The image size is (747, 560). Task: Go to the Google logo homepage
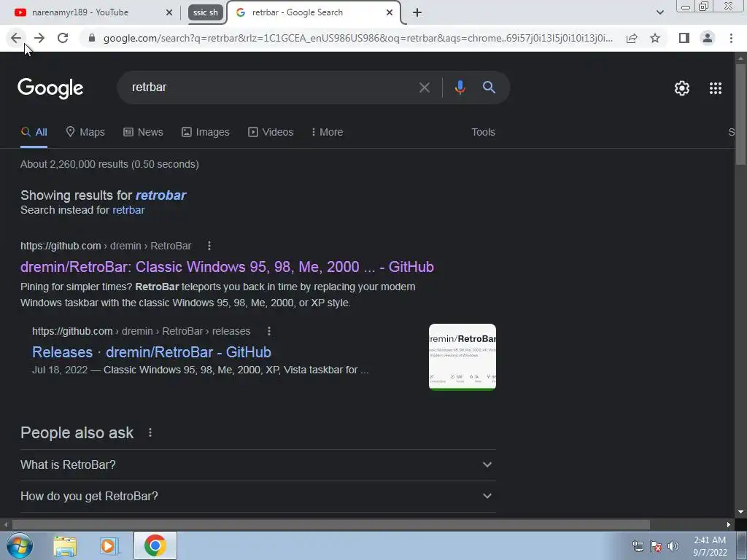tap(50, 88)
